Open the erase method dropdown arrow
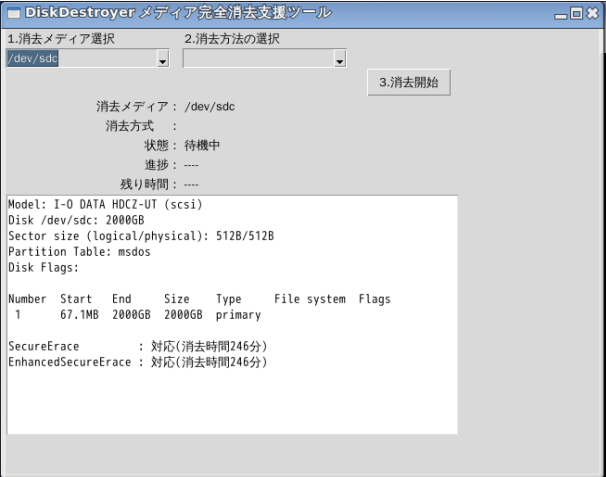 340,59
